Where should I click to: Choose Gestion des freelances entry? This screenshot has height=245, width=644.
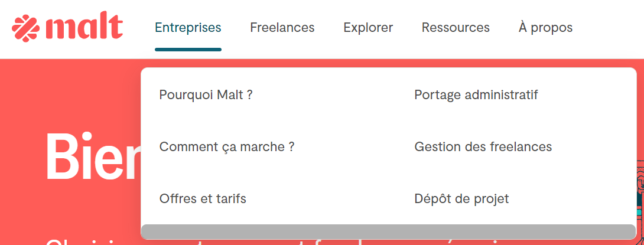[483, 146]
